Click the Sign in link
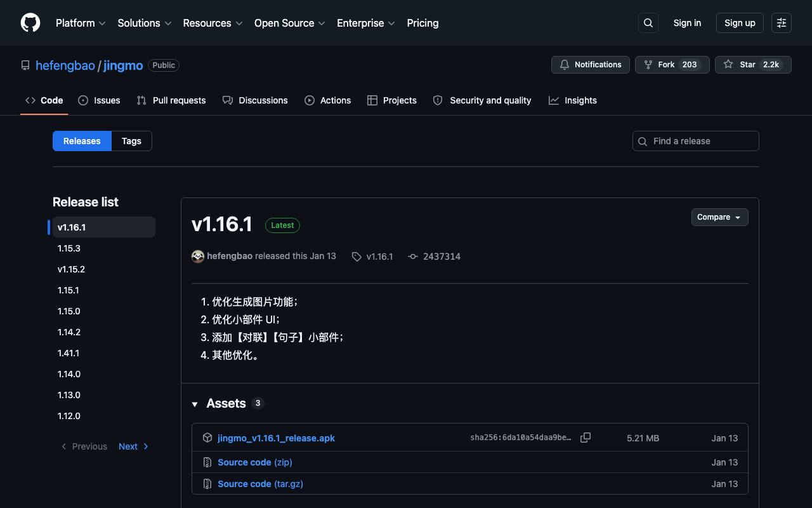The image size is (812, 508). coord(687,23)
